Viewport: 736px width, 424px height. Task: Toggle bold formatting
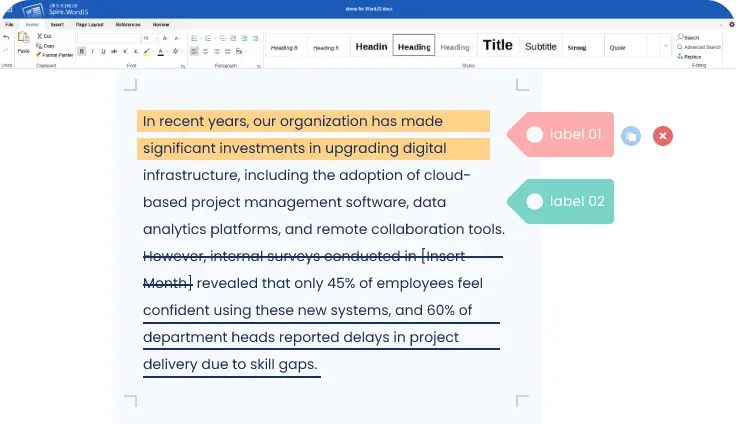(x=82, y=51)
